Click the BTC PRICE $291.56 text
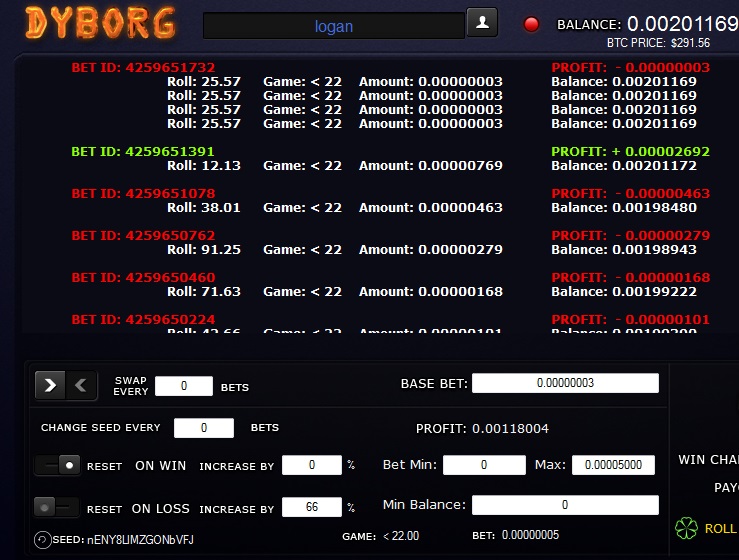 click(x=658, y=43)
